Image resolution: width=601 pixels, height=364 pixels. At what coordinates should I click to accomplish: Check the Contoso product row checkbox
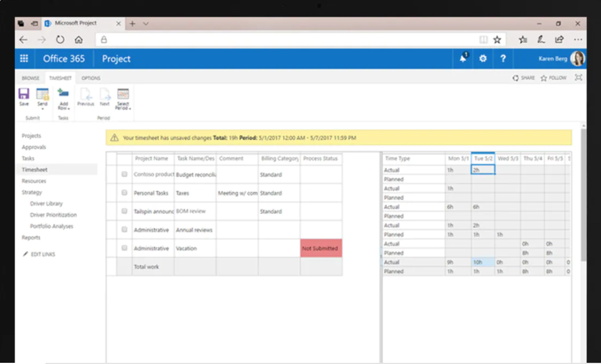click(124, 174)
